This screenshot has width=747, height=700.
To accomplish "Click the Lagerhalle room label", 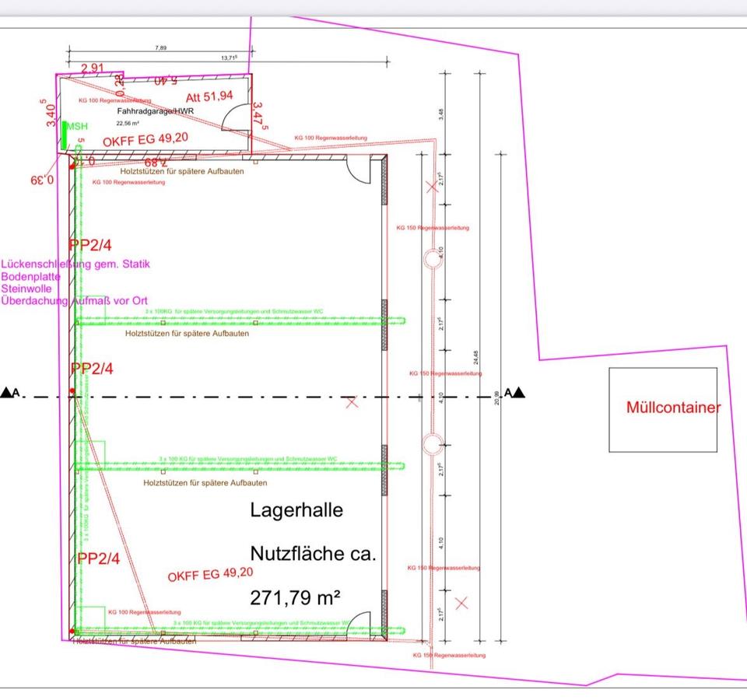I will click(x=296, y=510).
